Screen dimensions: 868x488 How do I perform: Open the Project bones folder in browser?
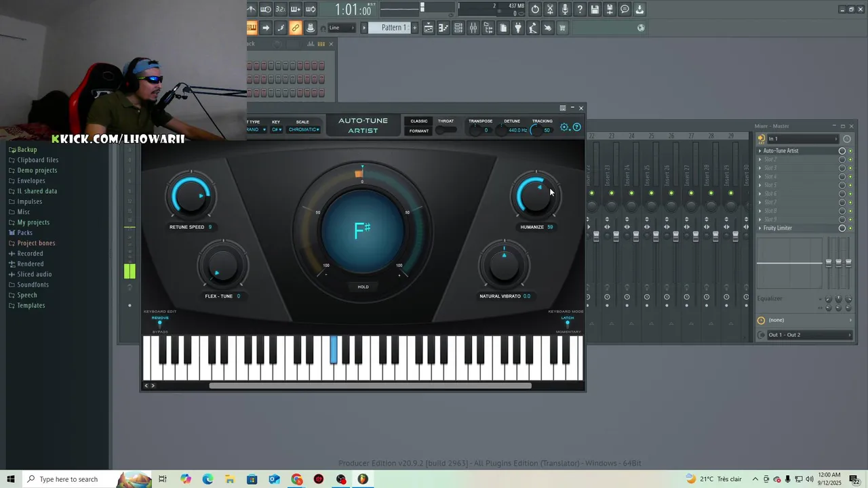(37, 243)
